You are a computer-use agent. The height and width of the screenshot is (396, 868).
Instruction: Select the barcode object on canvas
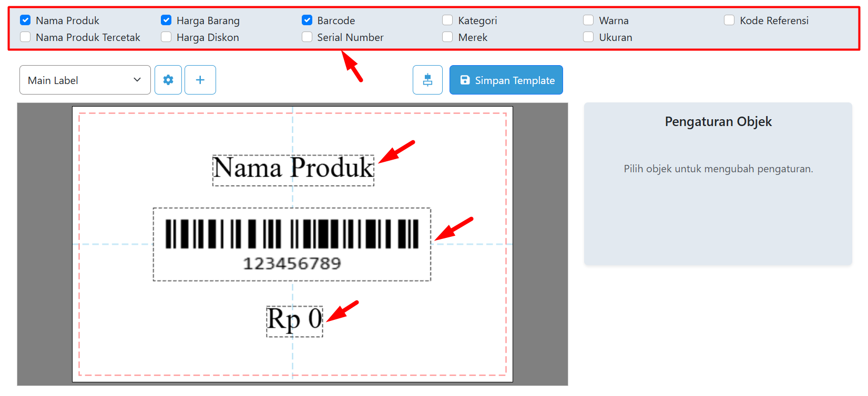[292, 244]
